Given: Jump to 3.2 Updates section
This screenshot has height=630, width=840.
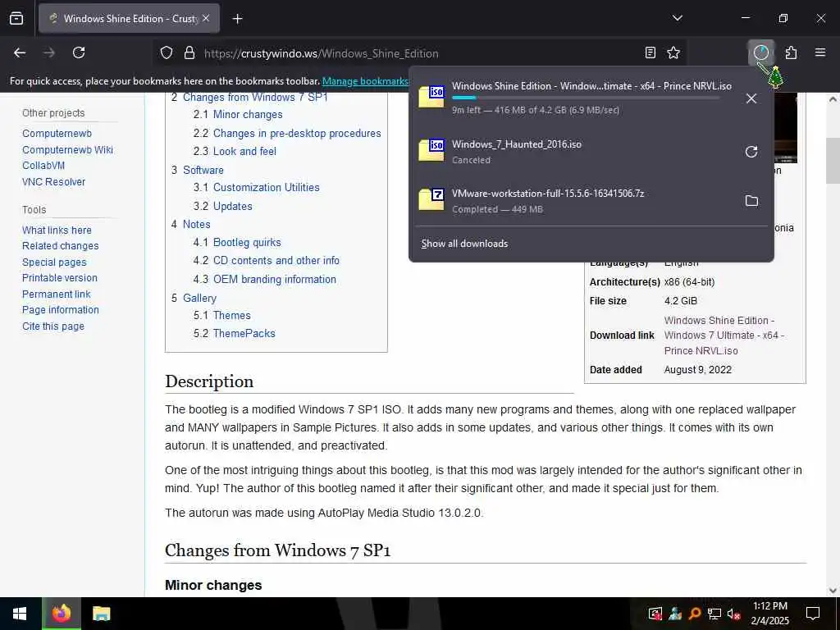Looking at the screenshot, I should point(223,206).
